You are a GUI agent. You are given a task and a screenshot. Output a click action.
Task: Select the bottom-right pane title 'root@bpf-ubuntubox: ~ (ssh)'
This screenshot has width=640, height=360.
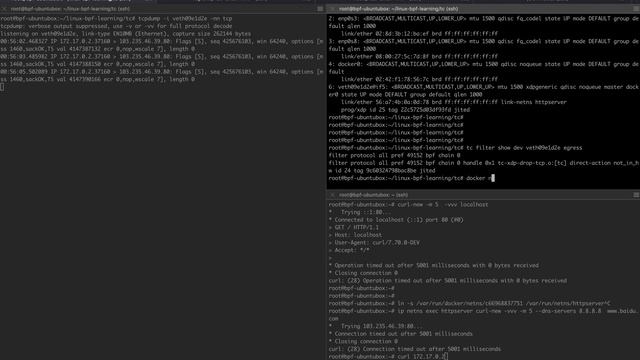pyautogui.click(x=373, y=195)
